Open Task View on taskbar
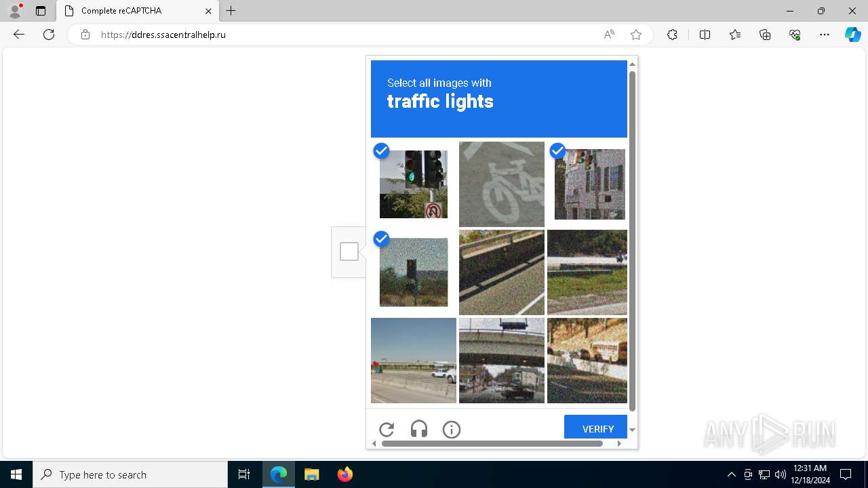The height and width of the screenshot is (488, 868). (244, 474)
